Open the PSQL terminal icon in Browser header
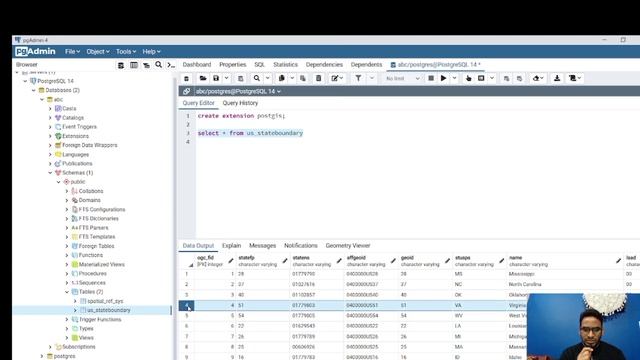Viewport: 640px width, 360px height. pos(171,65)
